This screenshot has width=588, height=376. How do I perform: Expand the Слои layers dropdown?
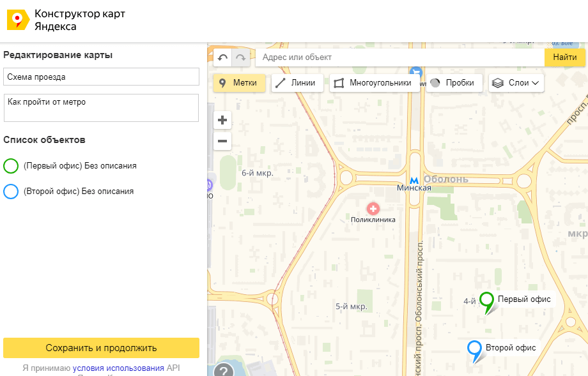click(516, 83)
